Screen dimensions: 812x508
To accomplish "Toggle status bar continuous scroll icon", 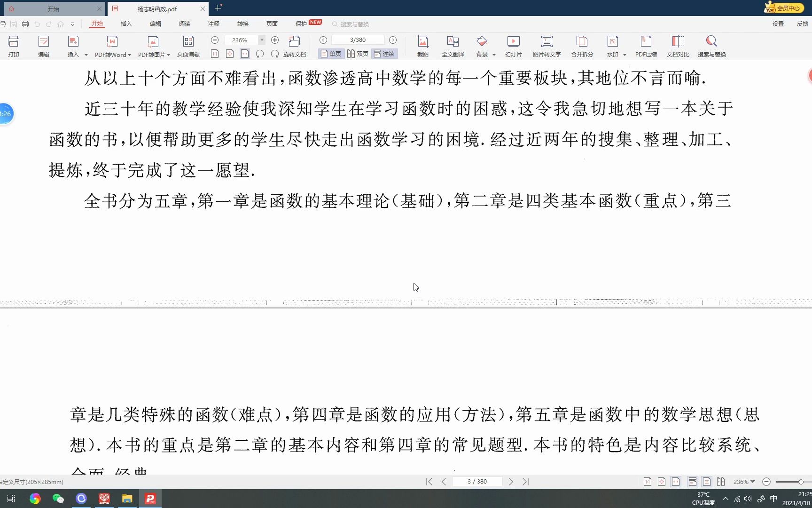I will [x=693, y=482].
